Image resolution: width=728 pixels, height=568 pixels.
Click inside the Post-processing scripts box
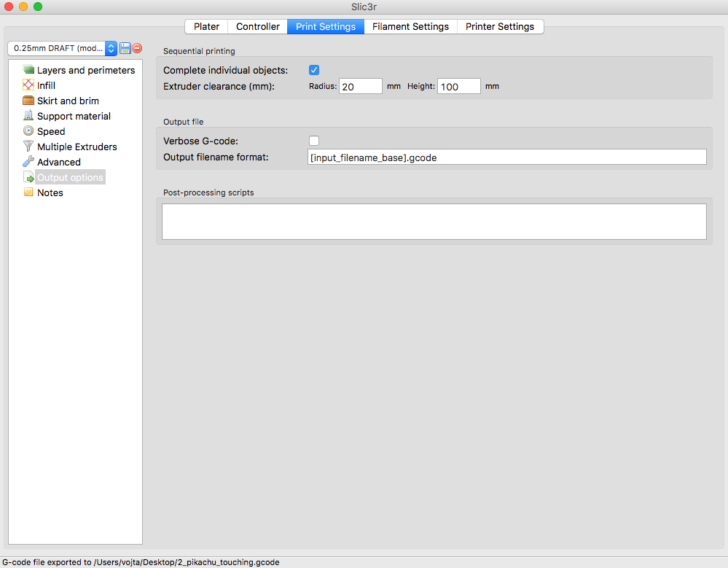434,221
